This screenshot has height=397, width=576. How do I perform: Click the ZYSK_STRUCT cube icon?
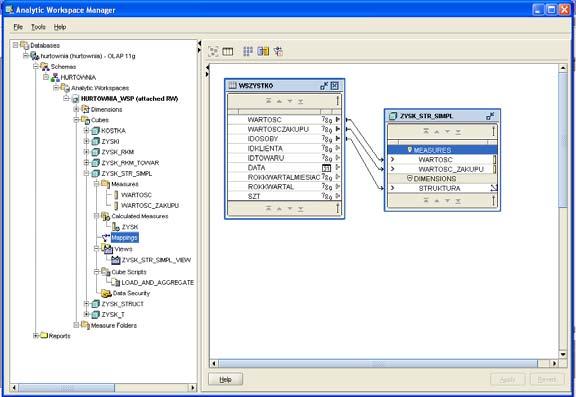tap(96, 304)
